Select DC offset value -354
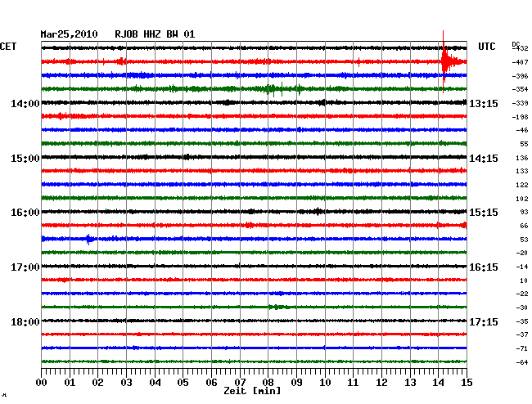532x404 pixels. click(x=520, y=89)
